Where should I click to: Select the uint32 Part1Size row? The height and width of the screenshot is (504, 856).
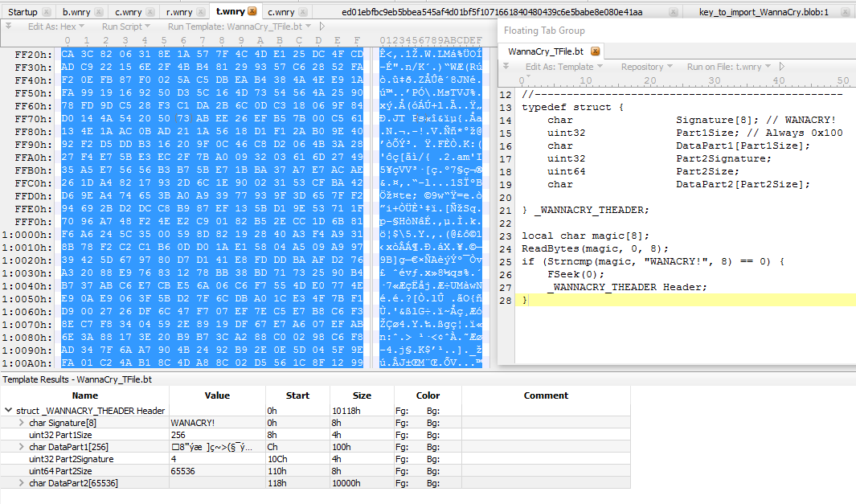(316, 435)
